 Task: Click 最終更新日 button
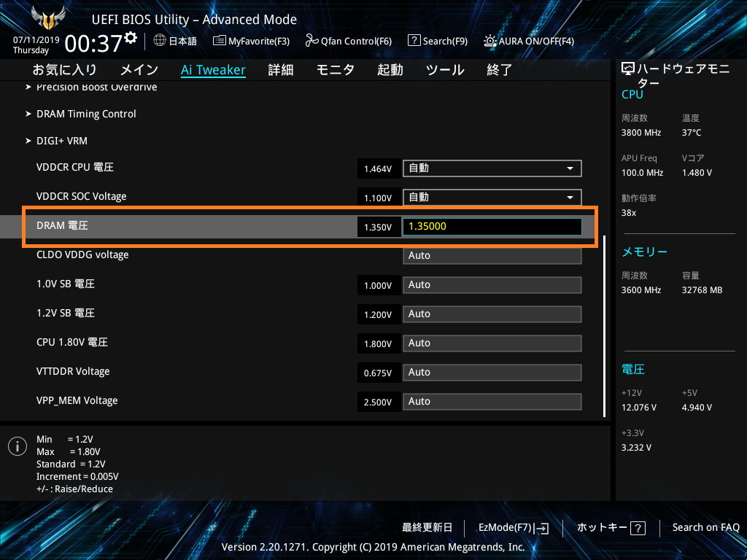427,527
